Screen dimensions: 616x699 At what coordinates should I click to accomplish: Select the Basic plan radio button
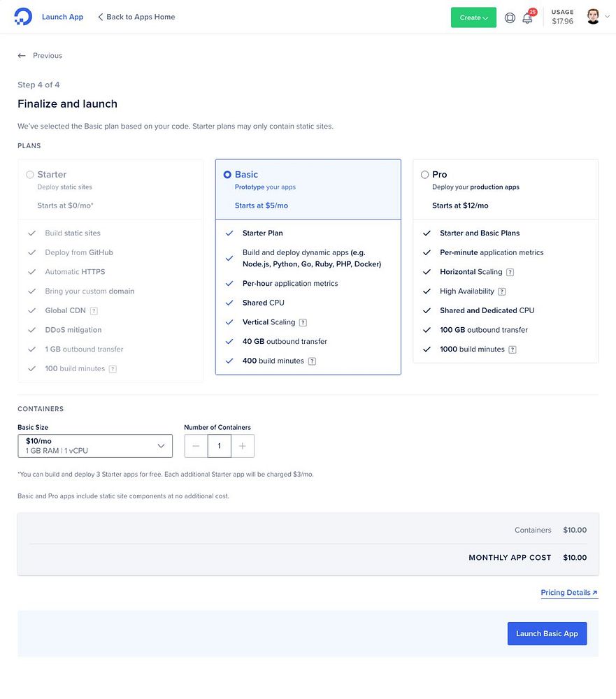coord(227,175)
